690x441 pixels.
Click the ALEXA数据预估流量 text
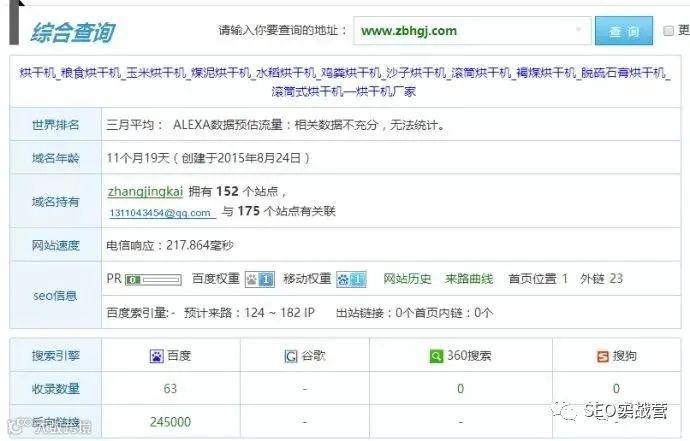click(228, 125)
